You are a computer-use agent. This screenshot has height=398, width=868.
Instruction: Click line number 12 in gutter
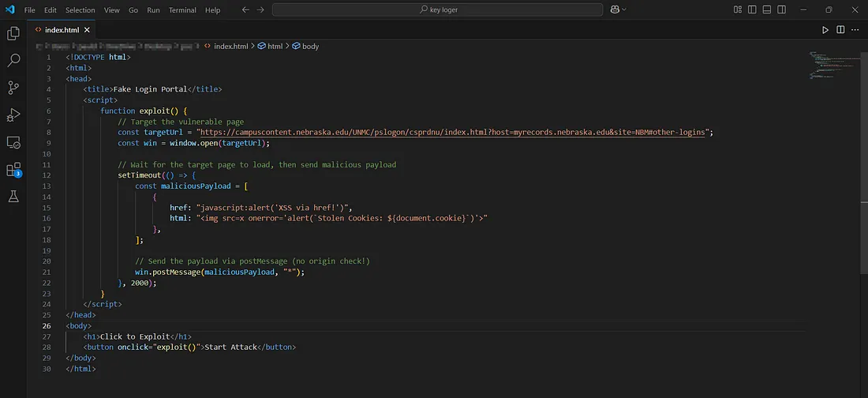47,175
